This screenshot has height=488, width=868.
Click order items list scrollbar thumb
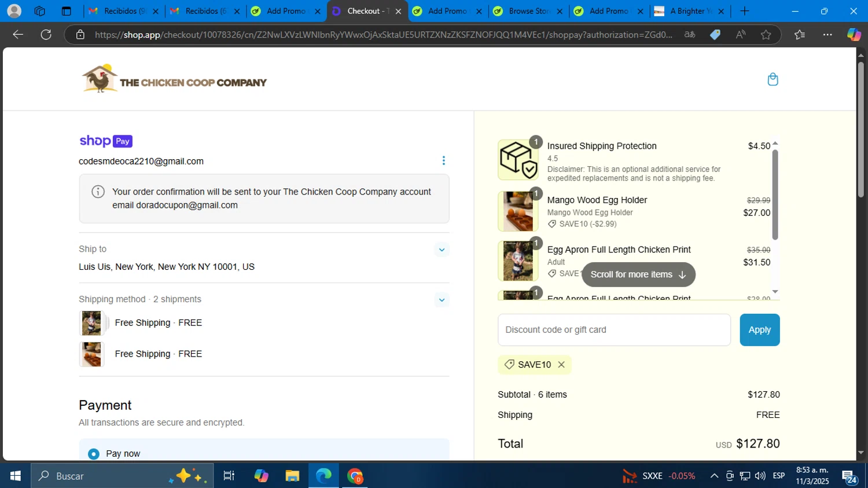click(x=775, y=195)
